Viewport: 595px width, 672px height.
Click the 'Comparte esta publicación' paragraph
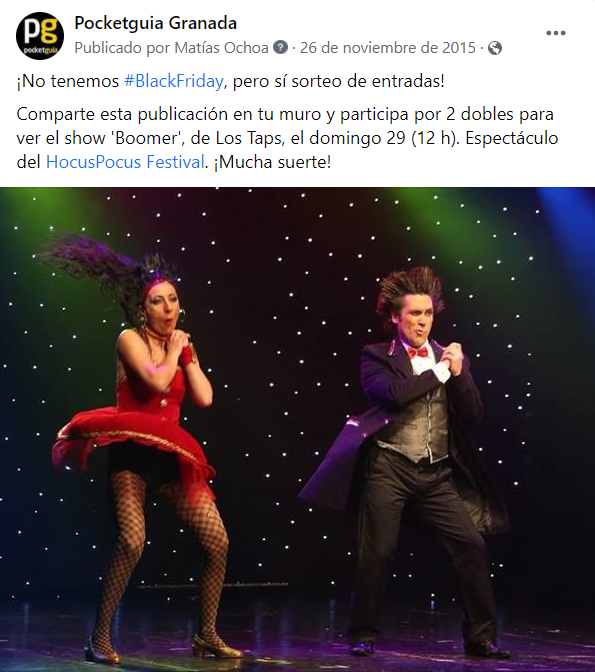287,138
